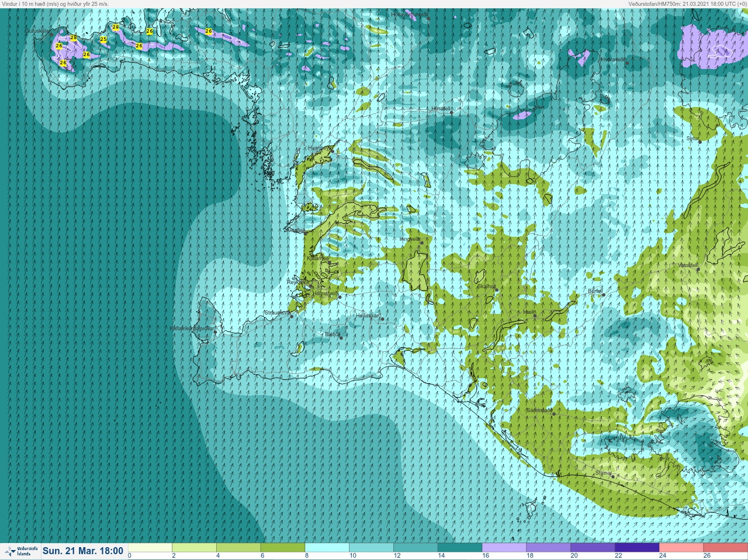Click the Sámsstaðir station label
Viewport: 748px width, 560px height.
tap(539, 410)
